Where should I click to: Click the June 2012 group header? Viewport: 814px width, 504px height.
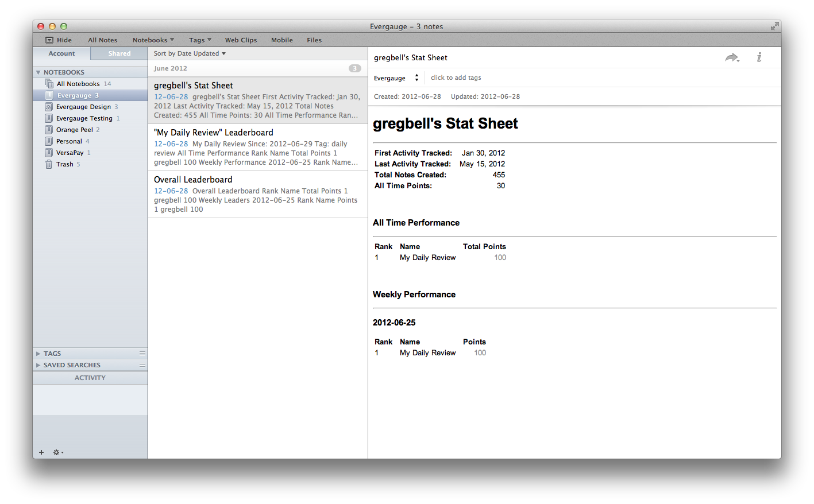(x=258, y=68)
